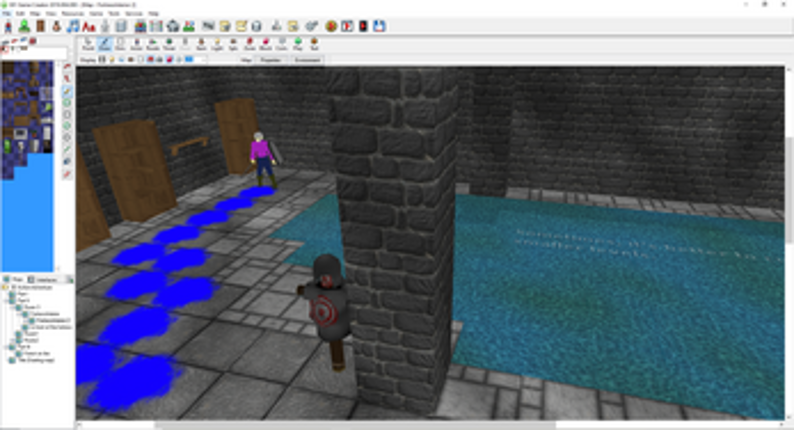Open the red Aa fonts icon

pyautogui.click(x=89, y=26)
